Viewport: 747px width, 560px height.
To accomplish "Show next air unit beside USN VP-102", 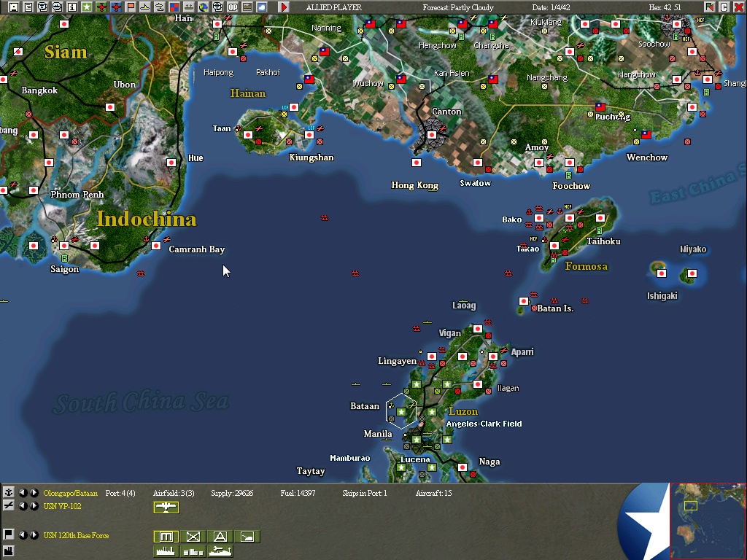I will point(34,506).
